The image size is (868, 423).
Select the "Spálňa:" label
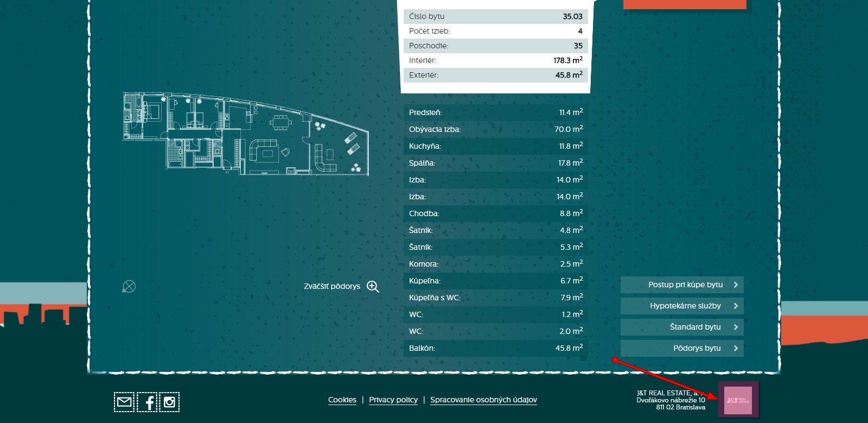[422, 163]
